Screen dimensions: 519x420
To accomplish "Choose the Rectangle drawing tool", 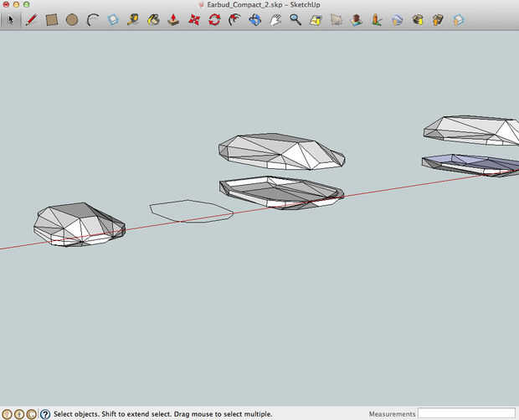I will click(51, 19).
